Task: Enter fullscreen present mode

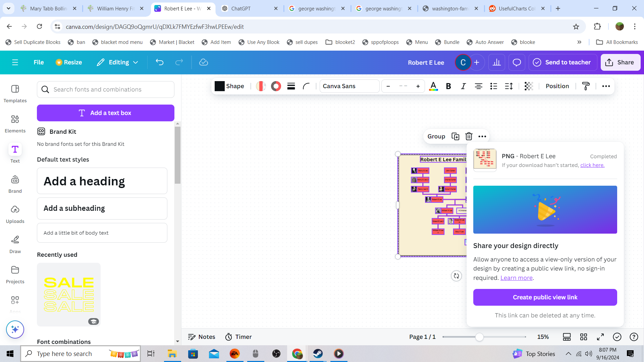Action: (x=600, y=337)
